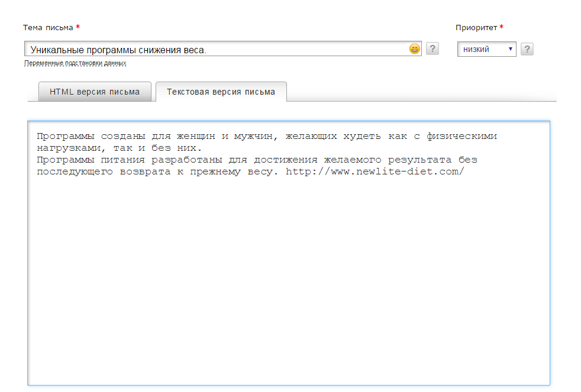Open the emoji picker in subject field
This screenshot has width=581, height=392.
[414, 49]
